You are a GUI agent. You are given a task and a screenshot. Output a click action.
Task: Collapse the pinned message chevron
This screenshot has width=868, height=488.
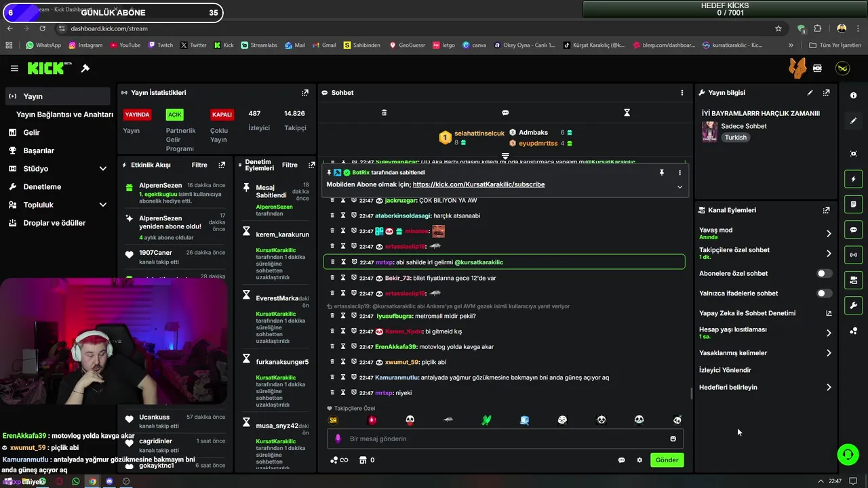679,187
